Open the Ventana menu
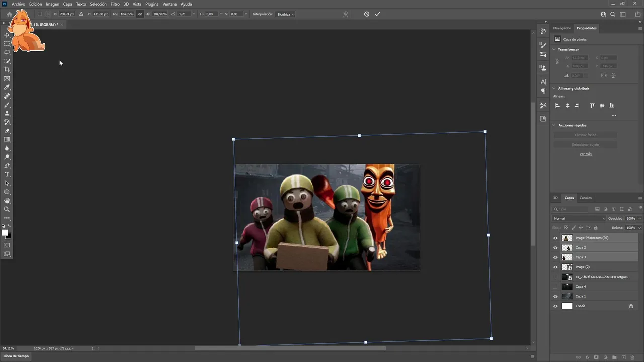644x362 pixels. click(x=170, y=4)
